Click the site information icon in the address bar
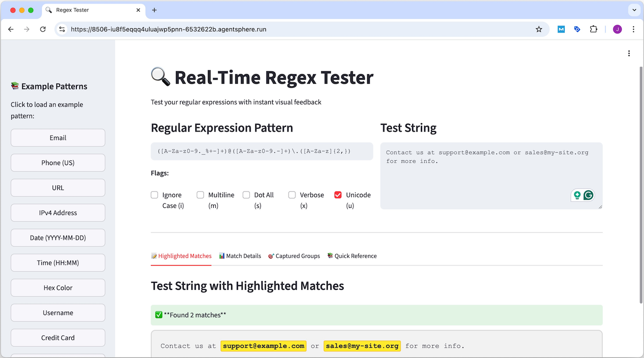Viewport: 644px width, 358px height. 61,29
